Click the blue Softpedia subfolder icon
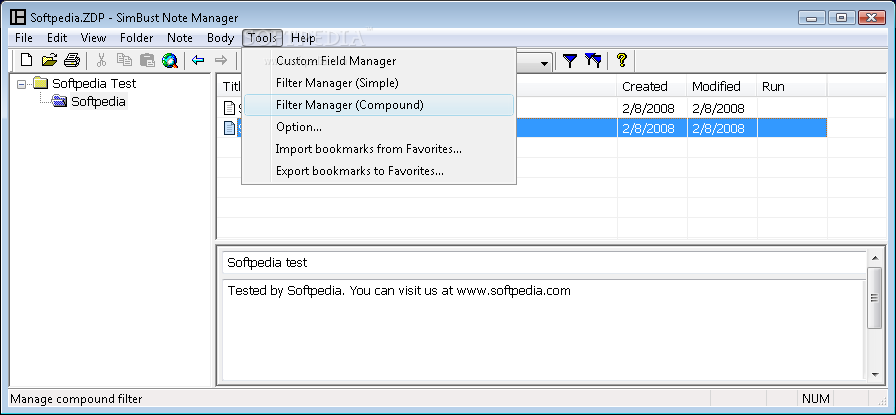This screenshot has width=896, height=415. pos(59,102)
